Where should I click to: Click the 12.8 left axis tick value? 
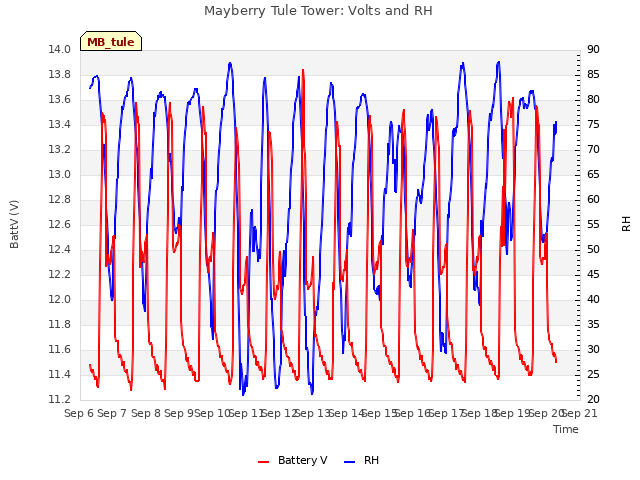[59, 200]
